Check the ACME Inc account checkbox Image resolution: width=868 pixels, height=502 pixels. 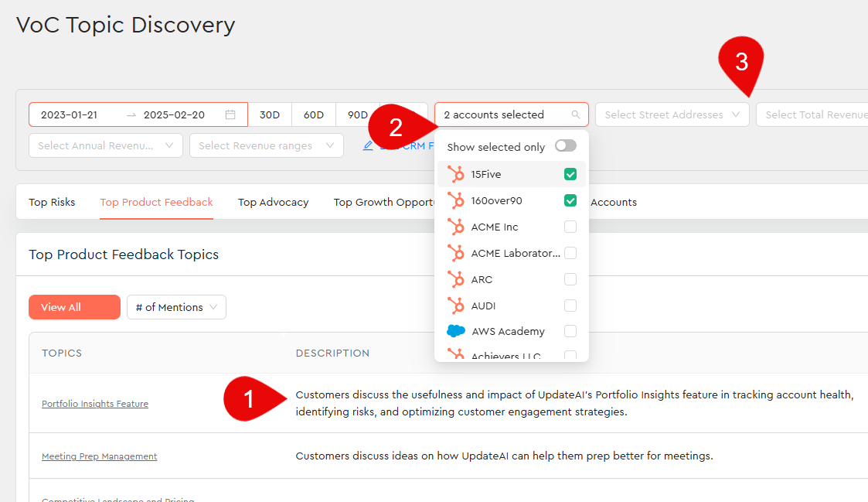[x=570, y=227]
